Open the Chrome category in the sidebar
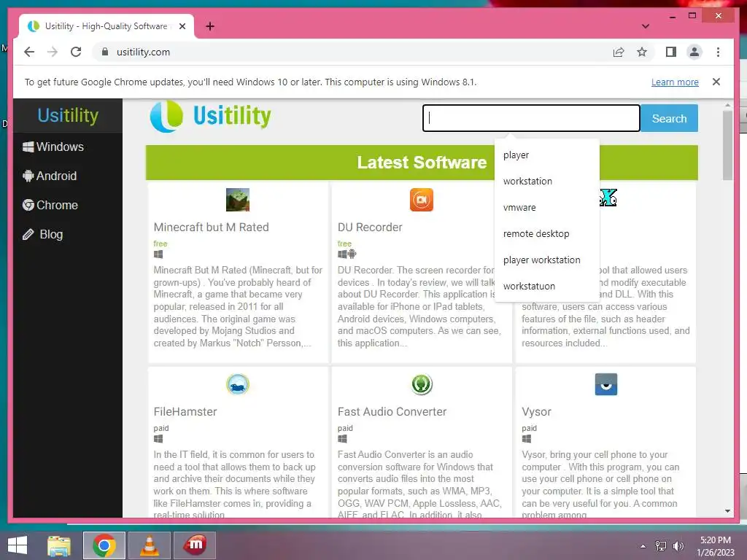This screenshot has height=560, width=747. coord(50,205)
